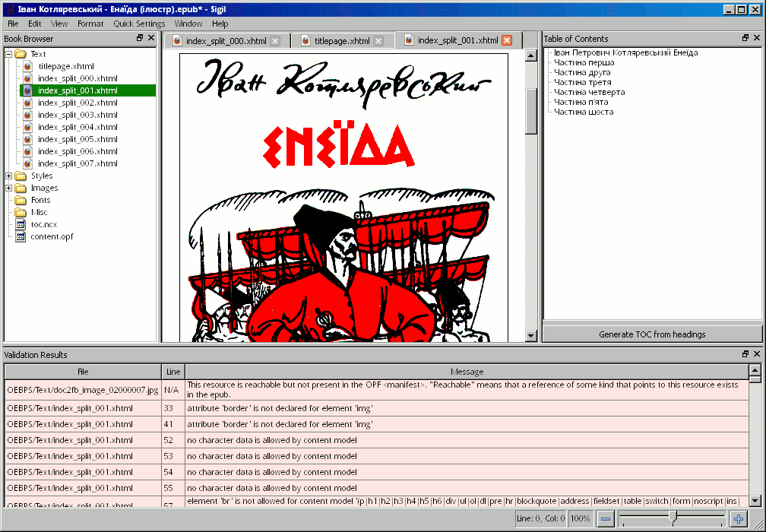Close the Table of Contents panel
The image size is (766, 532).
[x=757, y=38]
